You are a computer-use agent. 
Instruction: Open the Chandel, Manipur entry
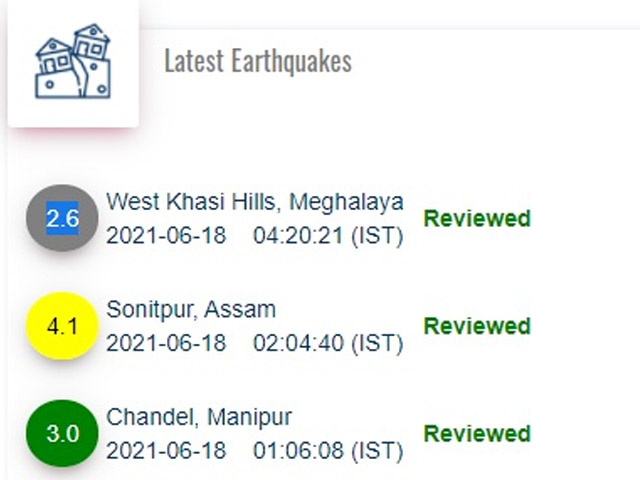(199, 417)
